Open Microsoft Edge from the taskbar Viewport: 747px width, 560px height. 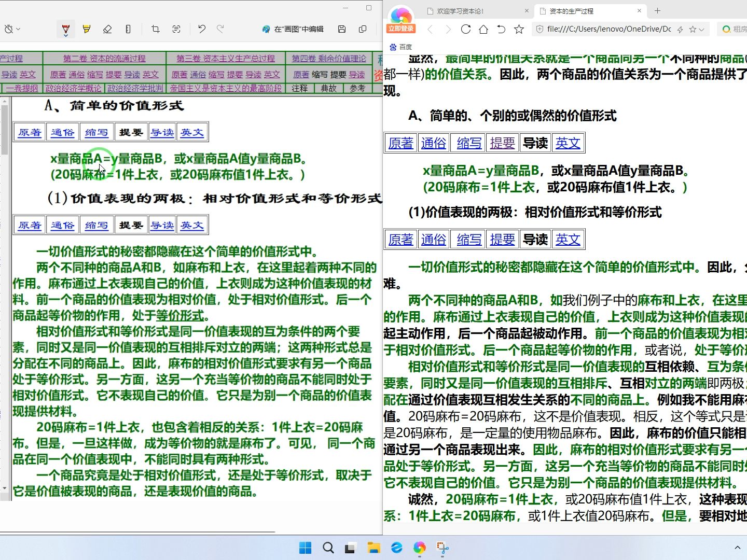click(397, 548)
